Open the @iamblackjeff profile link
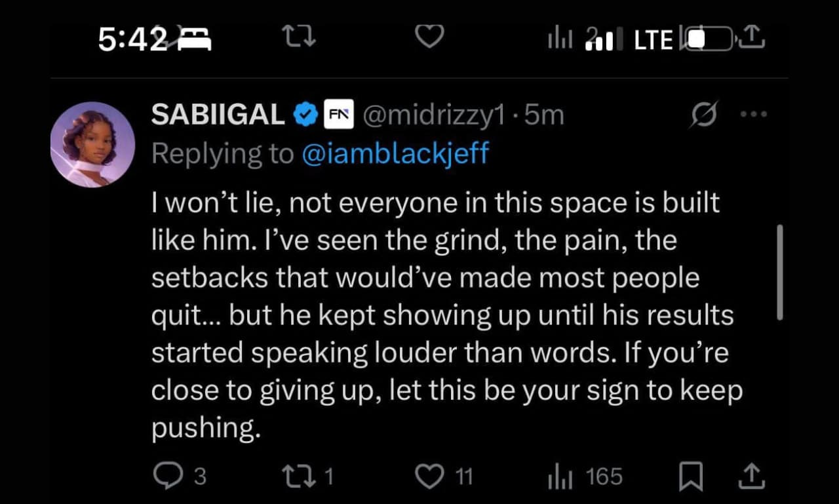Screen dimensions: 839x504 click(x=395, y=153)
